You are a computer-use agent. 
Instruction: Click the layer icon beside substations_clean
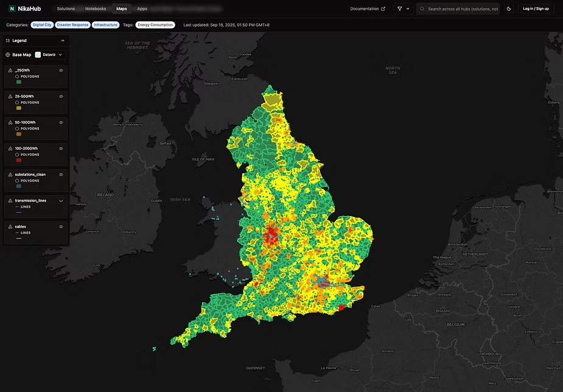10,175
